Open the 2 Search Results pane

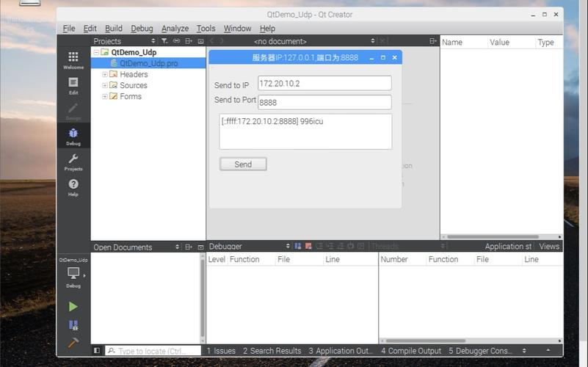(272, 351)
